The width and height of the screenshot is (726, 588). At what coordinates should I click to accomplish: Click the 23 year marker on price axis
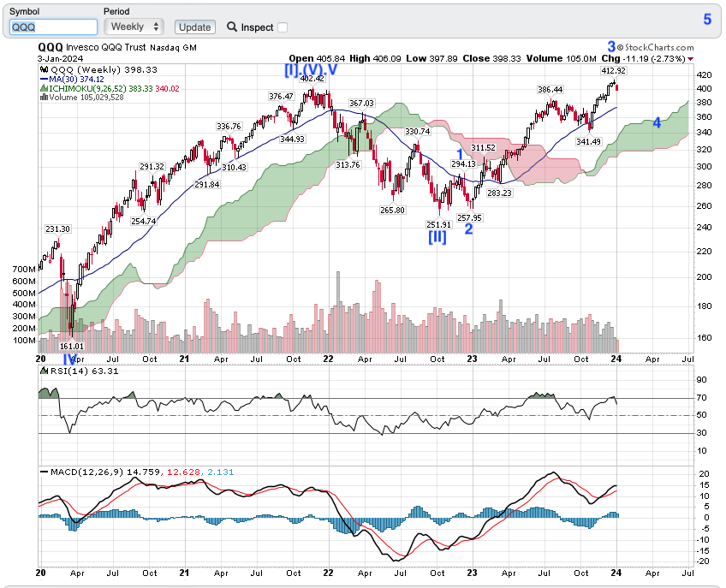(x=472, y=359)
